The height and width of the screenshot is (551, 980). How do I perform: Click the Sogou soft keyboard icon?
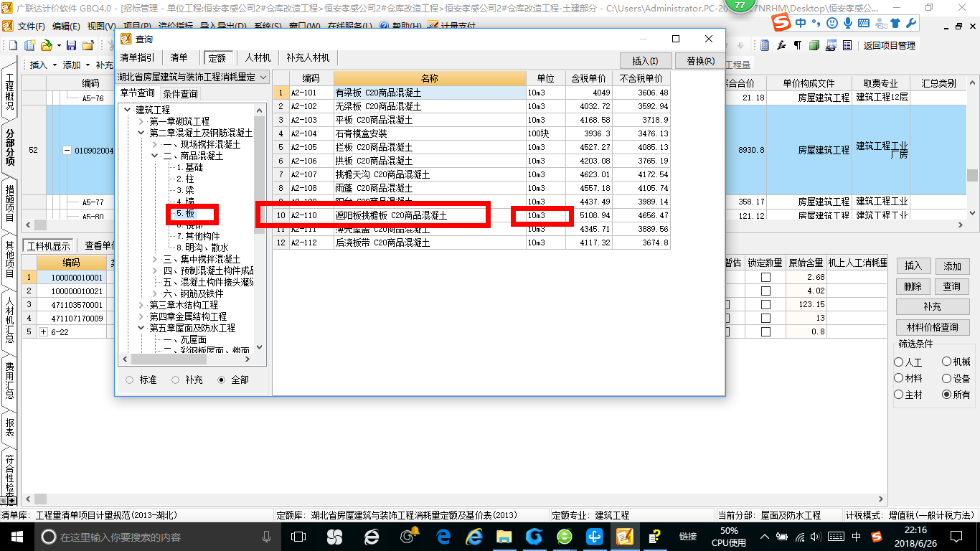(864, 23)
